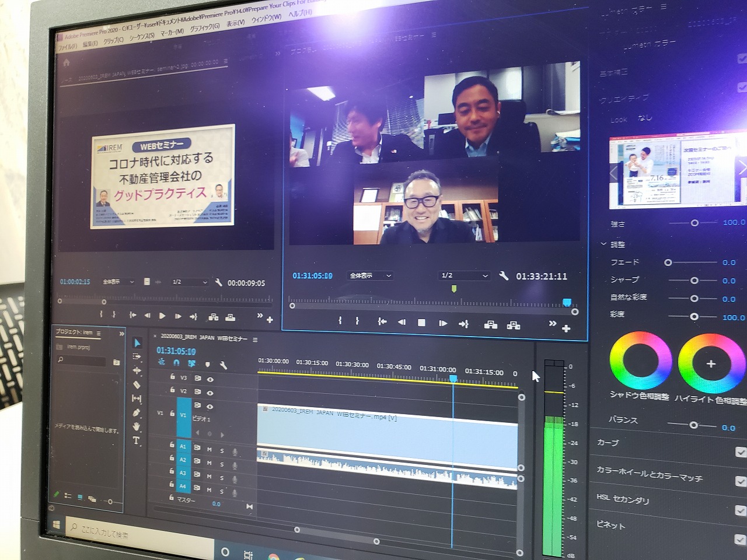The width and height of the screenshot is (747, 560).
Task: Toggle Linked Selection in timeline
Action: [x=191, y=363]
